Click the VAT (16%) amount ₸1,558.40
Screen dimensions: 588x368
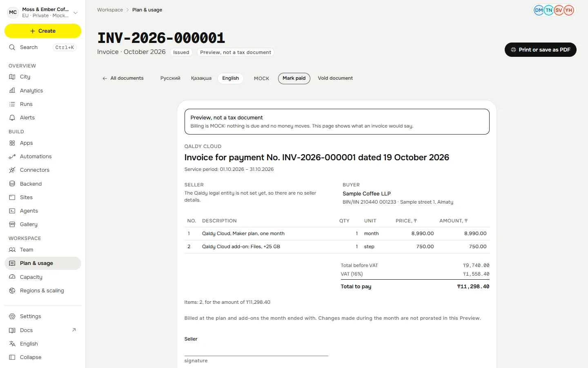coord(476,274)
